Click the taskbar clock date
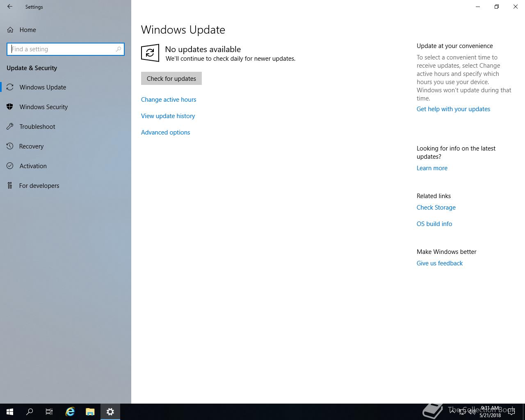 point(490,412)
